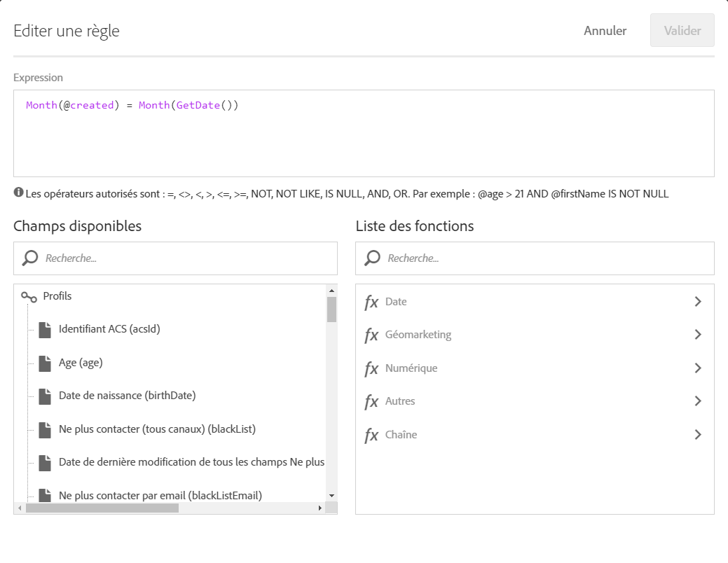Click the file icon beside Identifiant ACS
The width and height of the screenshot is (728, 563).
pos(45,330)
